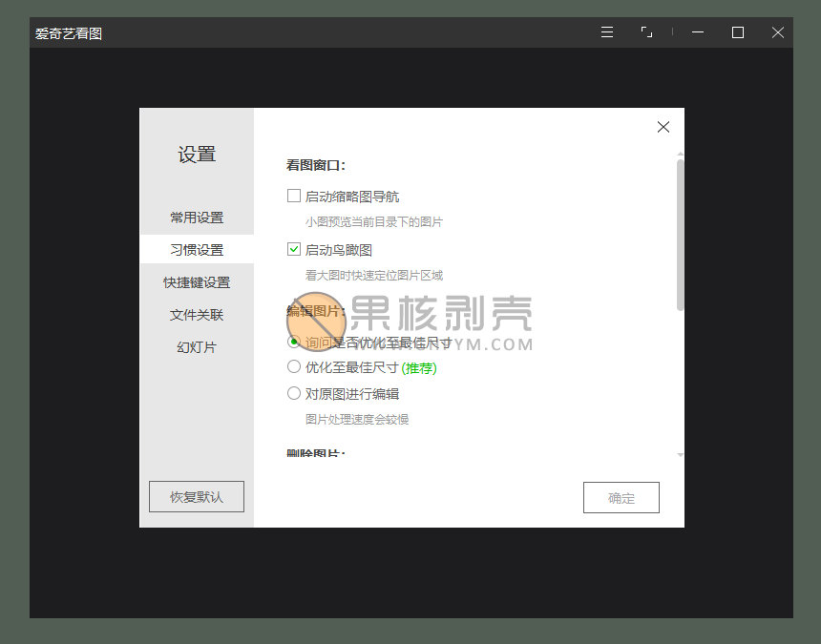Screen dimensions: 821x644
Task: Minimize the 爱奇艺看图 window
Action: coord(698,32)
